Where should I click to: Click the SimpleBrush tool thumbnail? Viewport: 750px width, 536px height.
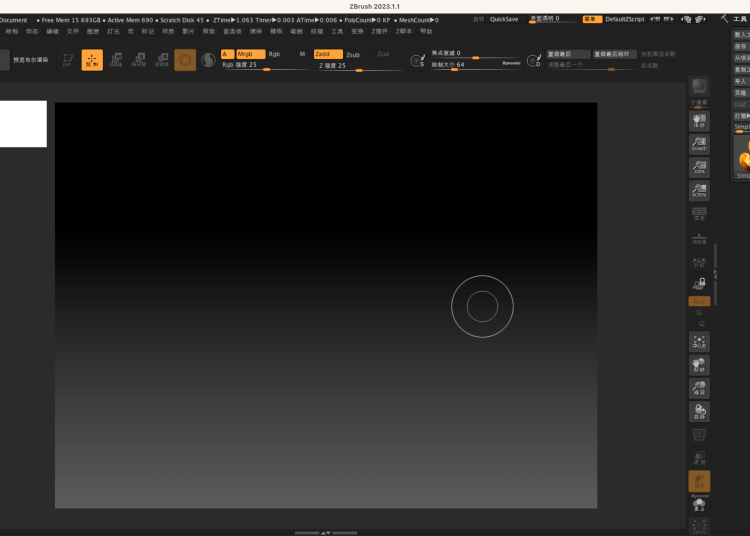[x=742, y=158]
